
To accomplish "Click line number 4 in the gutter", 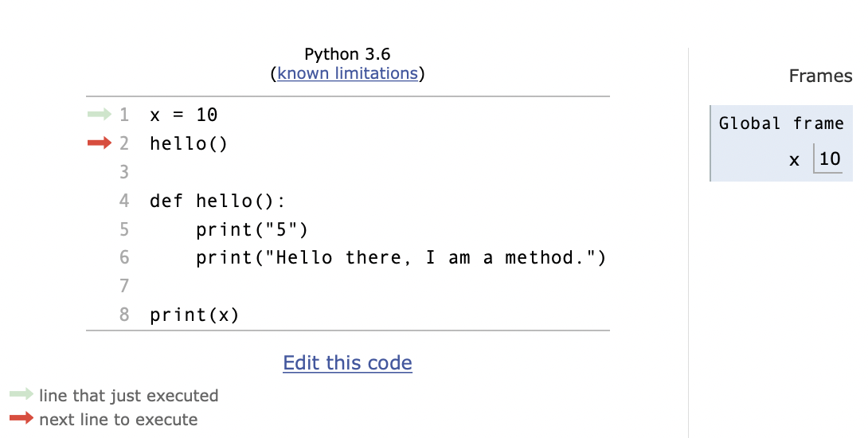I will click(124, 201).
